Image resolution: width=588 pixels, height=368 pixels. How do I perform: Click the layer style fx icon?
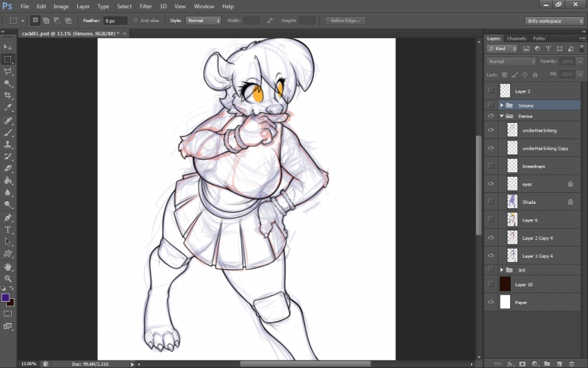(x=509, y=363)
